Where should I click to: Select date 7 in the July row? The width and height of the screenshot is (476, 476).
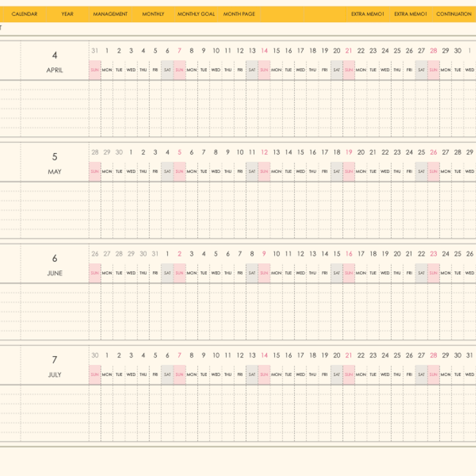pos(180,355)
